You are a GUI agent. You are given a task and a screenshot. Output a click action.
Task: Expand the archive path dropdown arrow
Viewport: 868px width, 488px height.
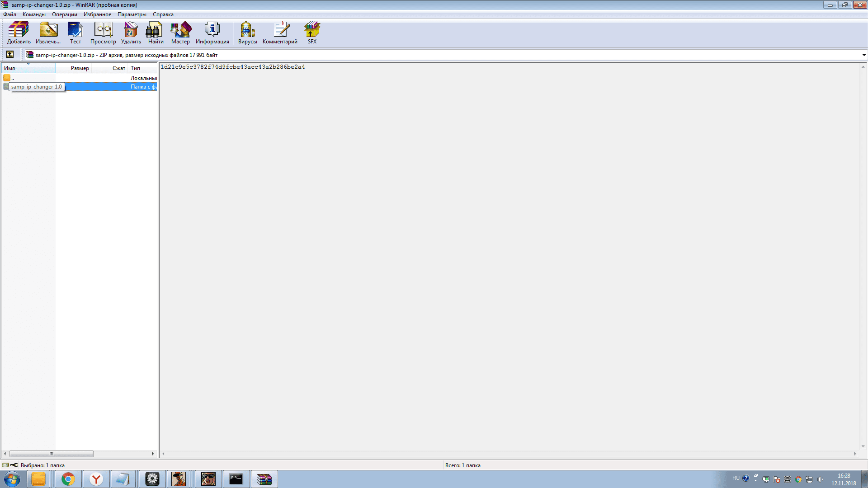(x=863, y=55)
